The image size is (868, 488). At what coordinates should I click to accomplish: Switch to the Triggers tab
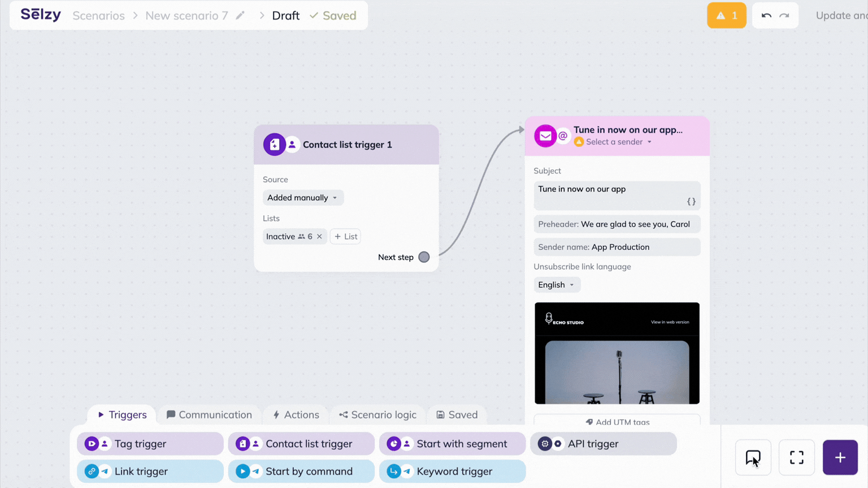[122, 415]
